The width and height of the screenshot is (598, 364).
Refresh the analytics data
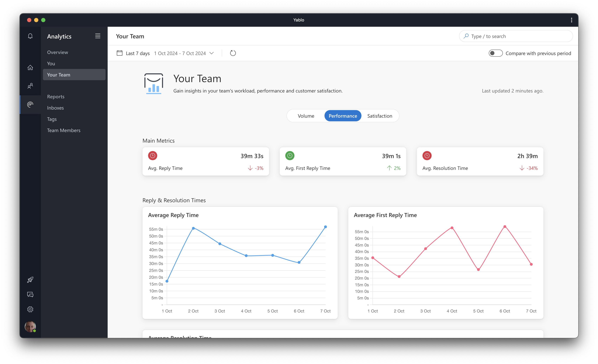point(233,53)
